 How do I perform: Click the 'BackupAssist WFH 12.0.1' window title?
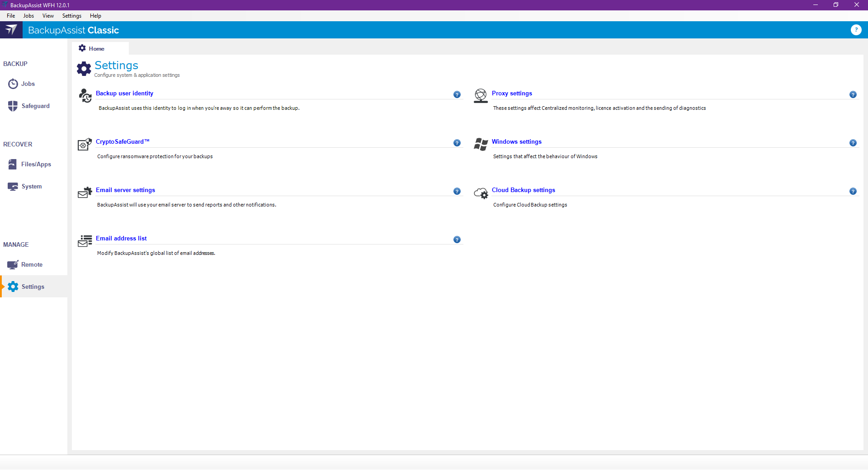coord(40,5)
